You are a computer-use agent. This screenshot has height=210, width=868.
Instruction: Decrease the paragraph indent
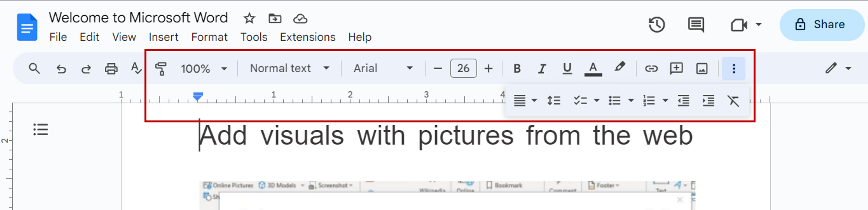[683, 100]
